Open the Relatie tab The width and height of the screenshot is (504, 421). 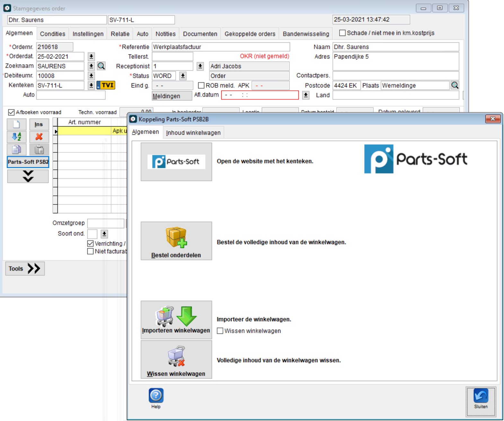[120, 34]
